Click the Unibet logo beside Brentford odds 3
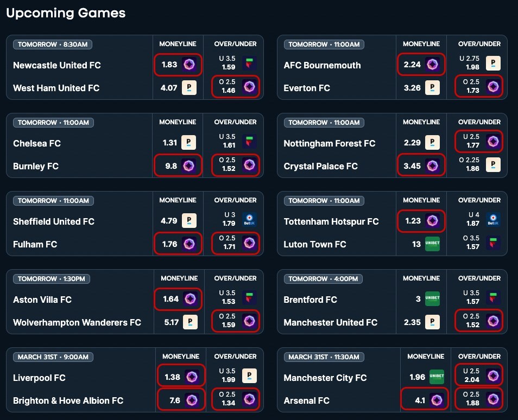This screenshot has height=420, width=518. click(432, 298)
